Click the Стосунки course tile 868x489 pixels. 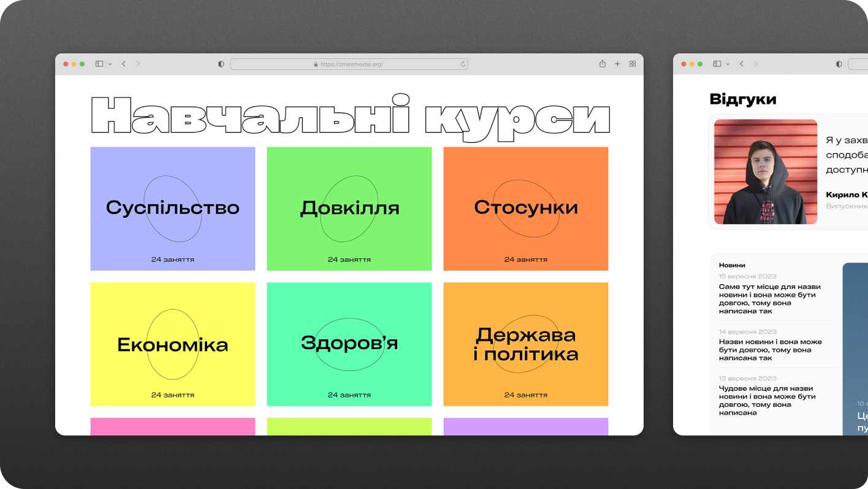coord(525,209)
